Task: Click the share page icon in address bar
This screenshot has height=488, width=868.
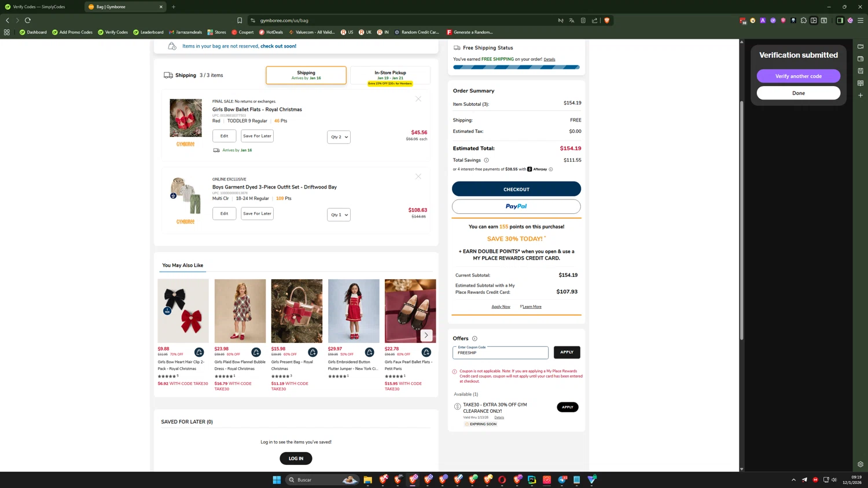Action: (x=594, y=20)
